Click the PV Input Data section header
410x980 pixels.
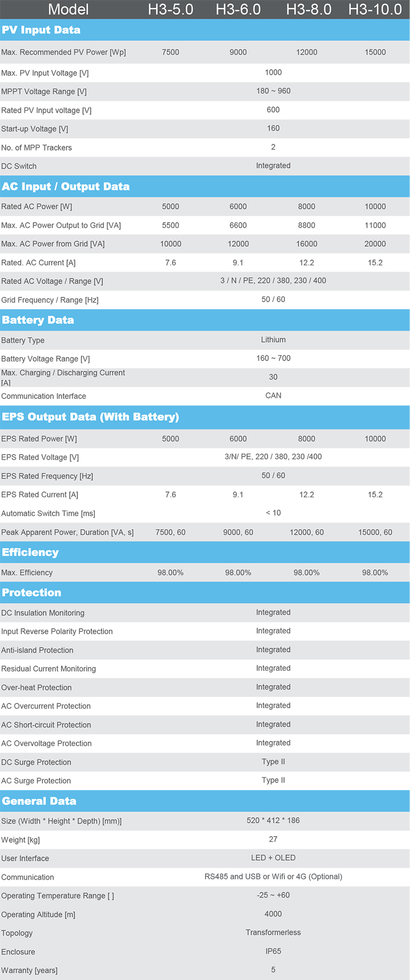click(41, 30)
